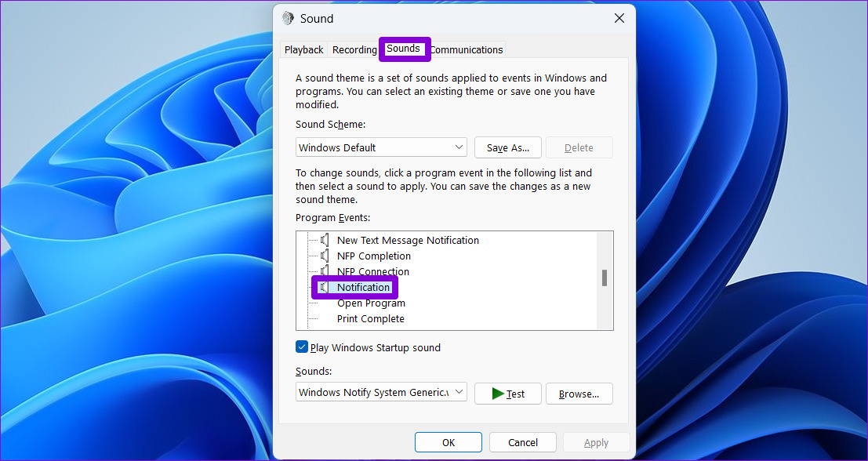Expand the Sounds file dropdown
This screenshot has width=868, height=461.
click(x=381, y=392)
